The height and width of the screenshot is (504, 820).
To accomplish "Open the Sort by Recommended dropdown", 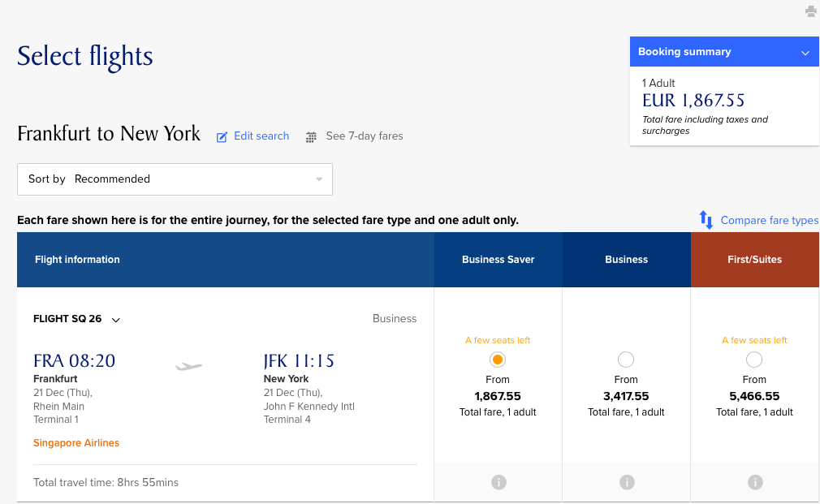I will pos(175,179).
